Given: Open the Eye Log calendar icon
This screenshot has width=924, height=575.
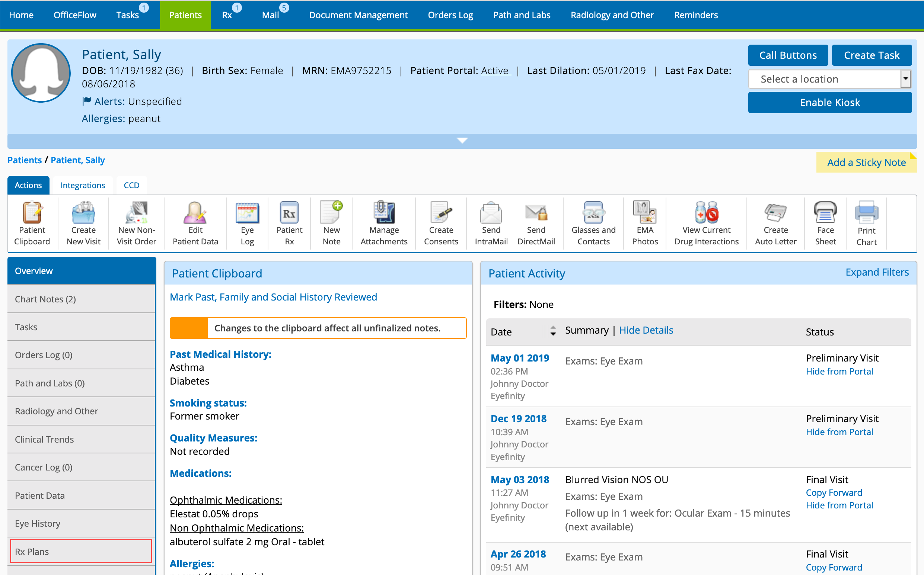Looking at the screenshot, I should click(247, 213).
